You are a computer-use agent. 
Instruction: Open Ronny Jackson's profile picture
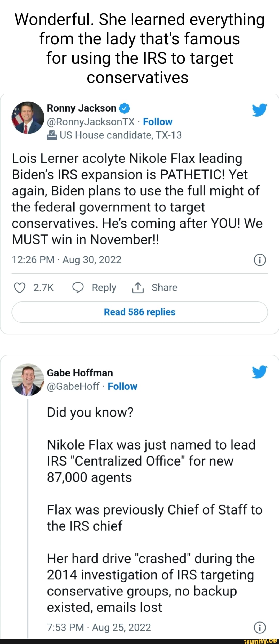28,118
